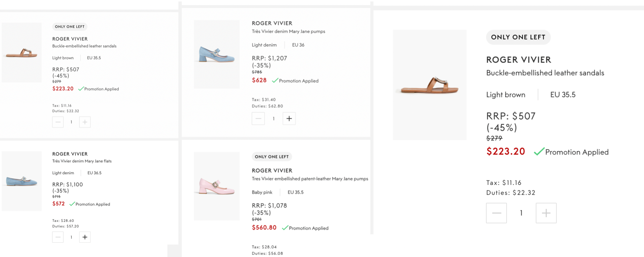Increase quantity of denim Mary Jane flats
This screenshot has width=644, height=257.
click(85, 237)
